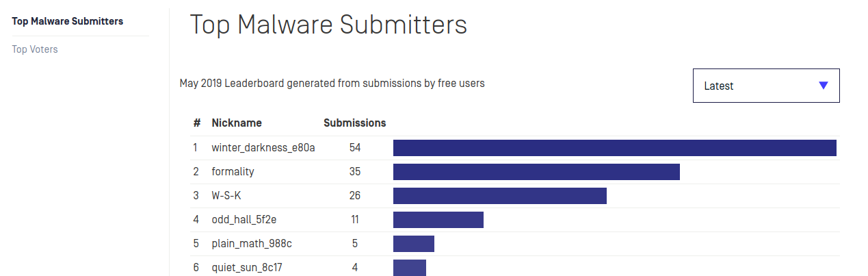868x276 pixels.
Task: Click the Top Malware Submitters page heading
Action: point(328,25)
